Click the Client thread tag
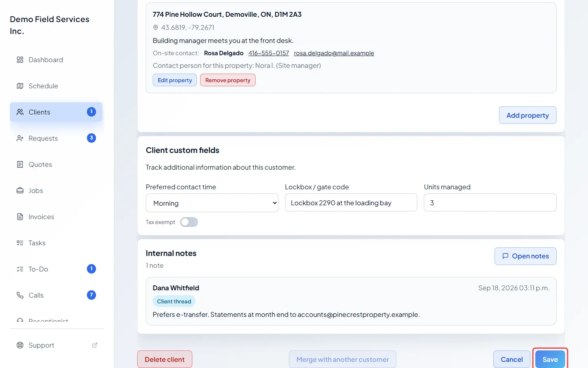This screenshot has height=368, width=588. click(174, 301)
